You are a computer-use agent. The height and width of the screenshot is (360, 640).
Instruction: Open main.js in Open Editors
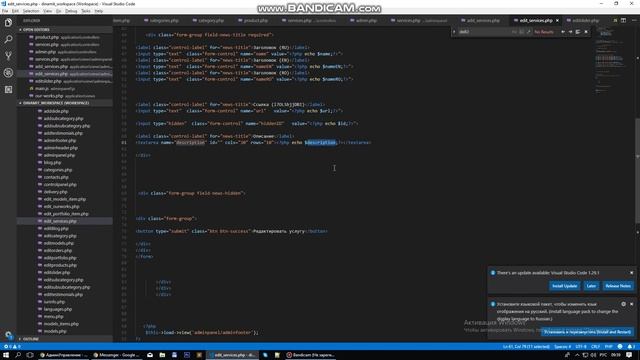coord(65,89)
